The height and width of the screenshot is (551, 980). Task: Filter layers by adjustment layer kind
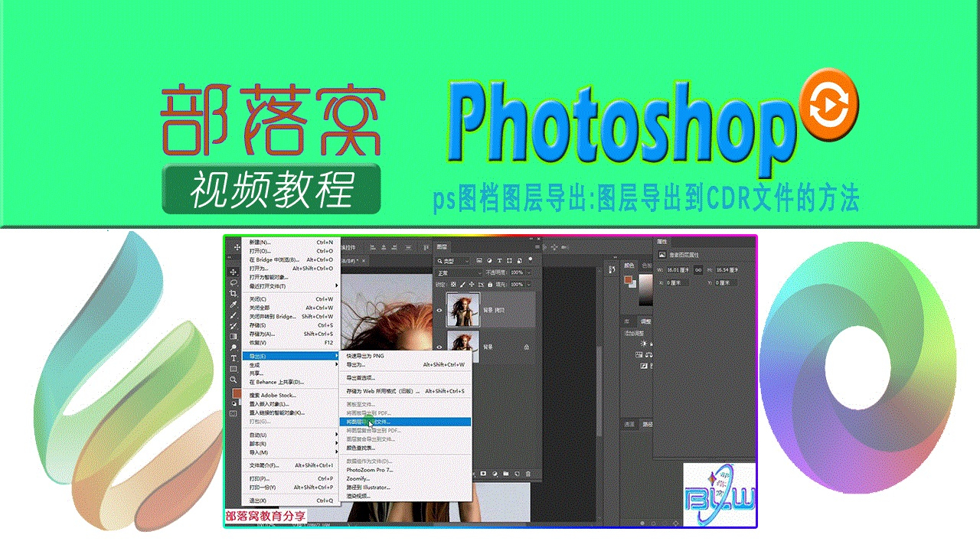click(489, 261)
